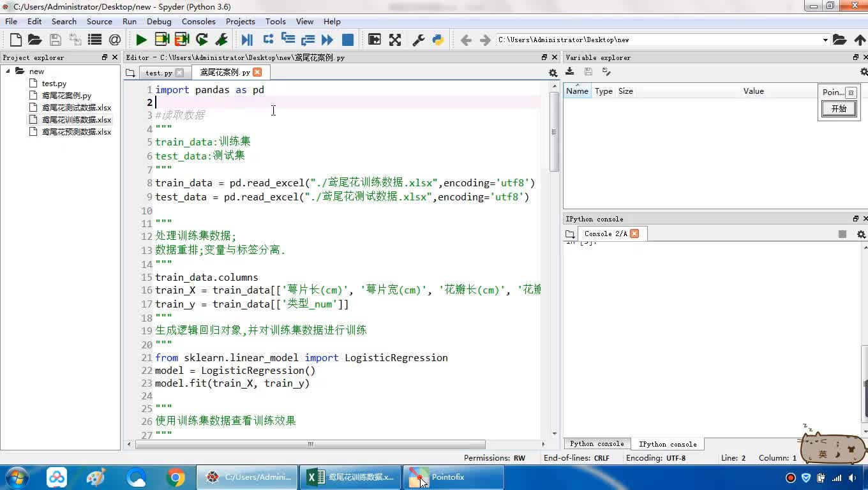Switch to the Python console tab
868x490 pixels.
click(597, 444)
